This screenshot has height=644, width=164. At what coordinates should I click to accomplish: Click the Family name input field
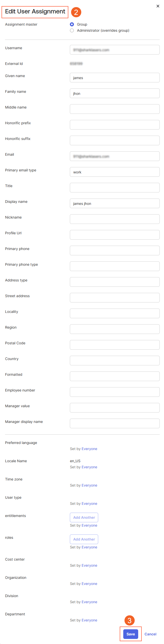[115, 93]
